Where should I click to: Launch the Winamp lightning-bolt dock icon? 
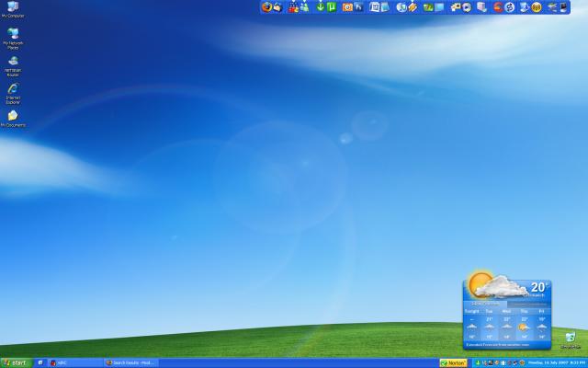click(413, 7)
